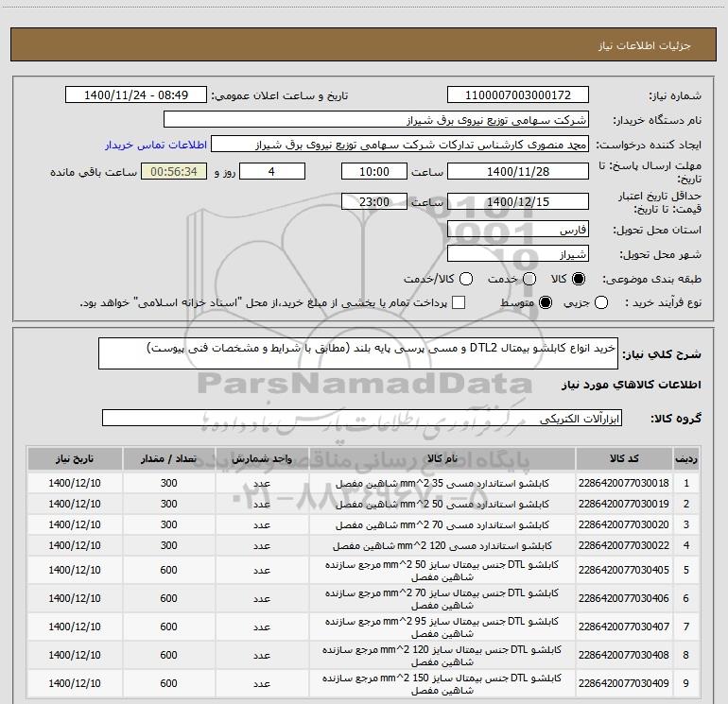
Task: Click quantity 600 in row 9
Action: tap(168, 683)
